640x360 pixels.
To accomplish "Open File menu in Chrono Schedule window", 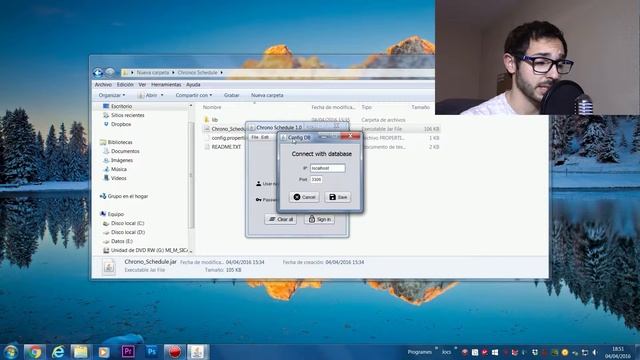I will pos(255,137).
